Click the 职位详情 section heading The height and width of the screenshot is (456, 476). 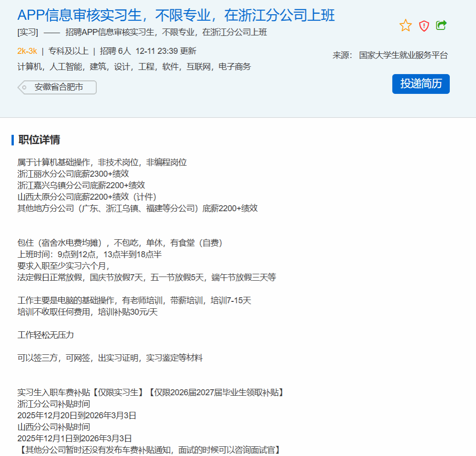pos(39,140)
